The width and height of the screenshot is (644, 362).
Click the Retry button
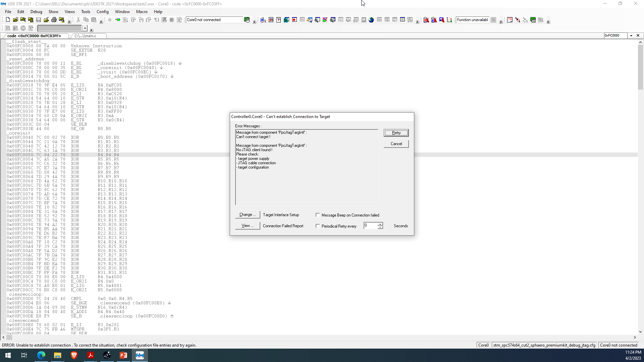coord(396,133)
